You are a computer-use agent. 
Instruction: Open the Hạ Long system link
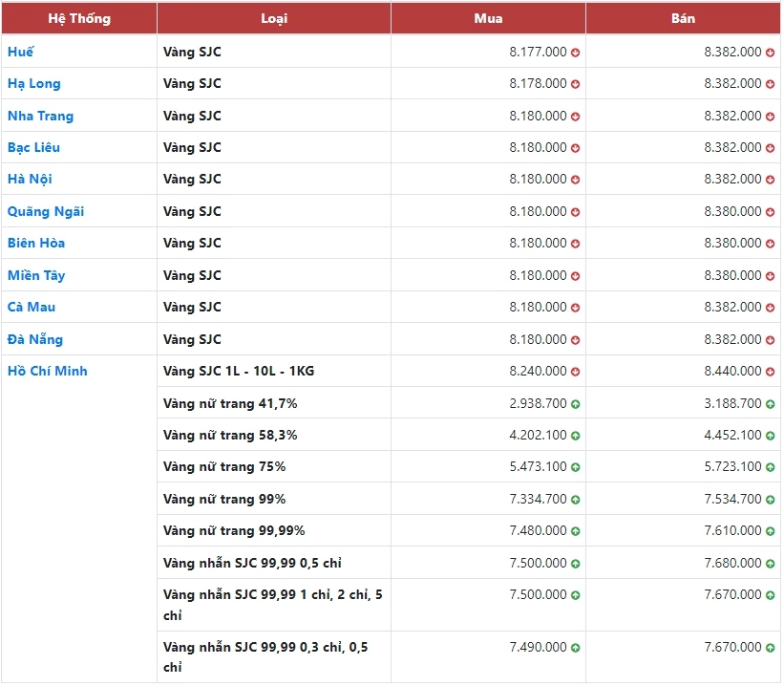coord(34,83)
